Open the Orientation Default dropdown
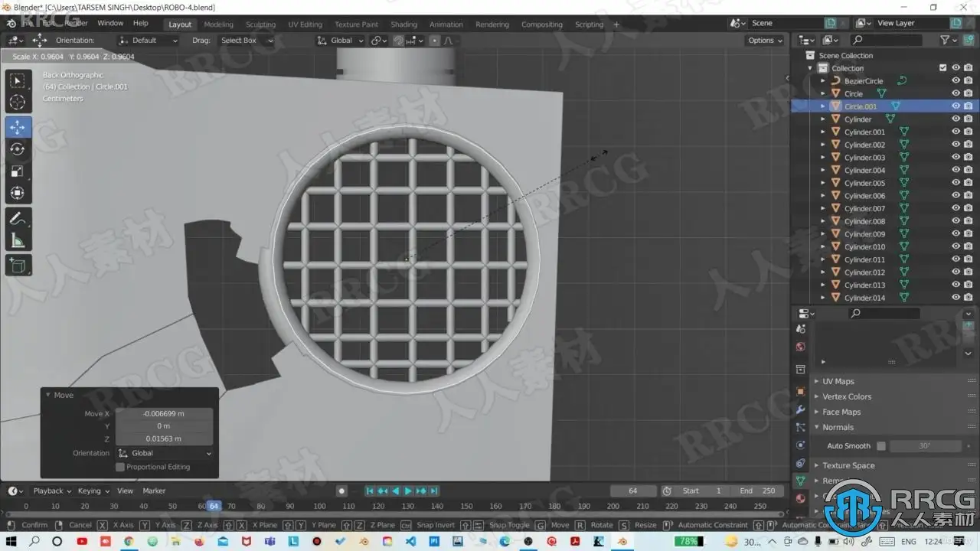The height and width of the screenshot is (551, 980). pyautogui.click(x=148, y=41)
